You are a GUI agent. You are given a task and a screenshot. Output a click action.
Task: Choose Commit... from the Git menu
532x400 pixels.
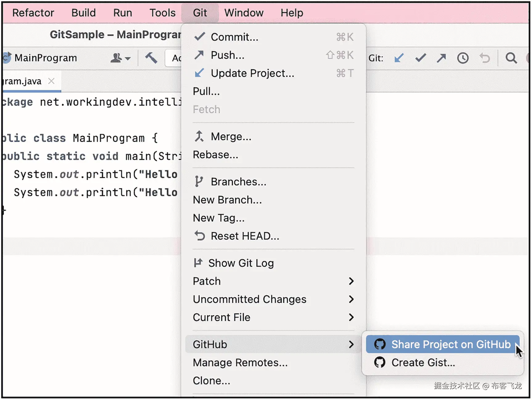coord(274,37)
